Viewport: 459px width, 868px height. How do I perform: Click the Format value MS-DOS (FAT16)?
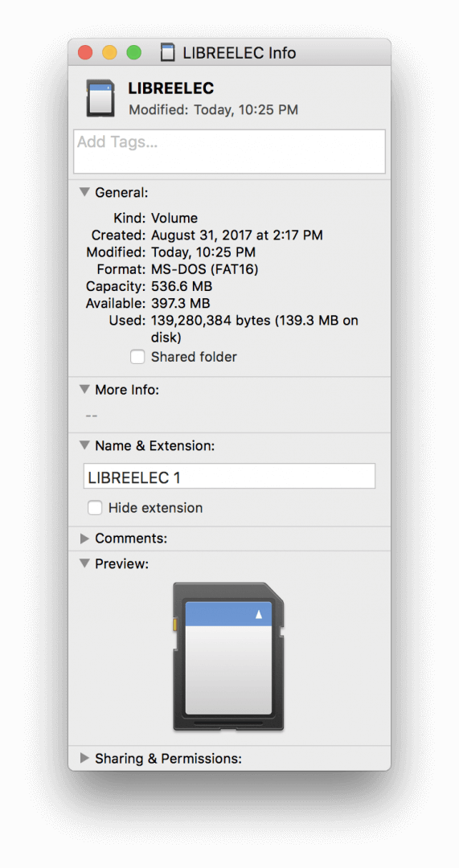click(205, 269)
